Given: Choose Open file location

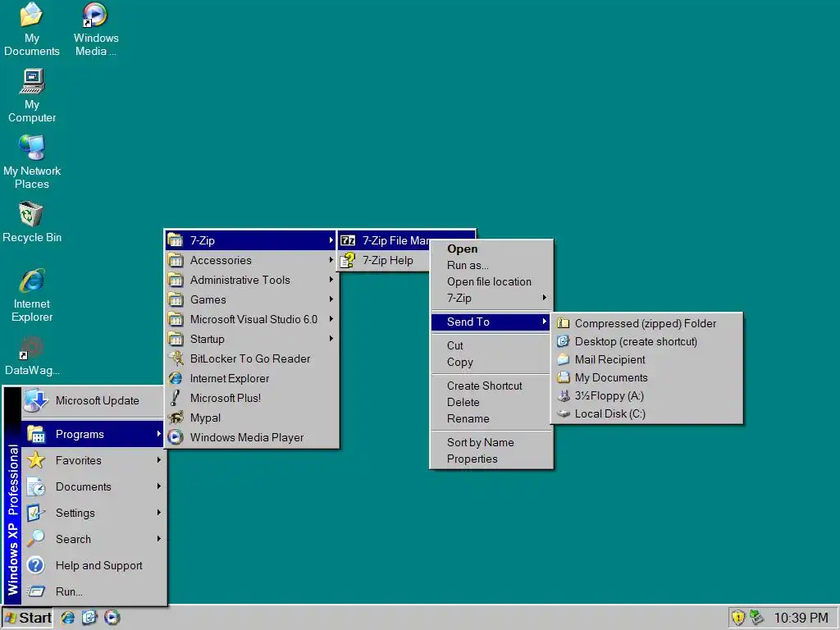Looking at the screenshot, I should tap(491, 282).
